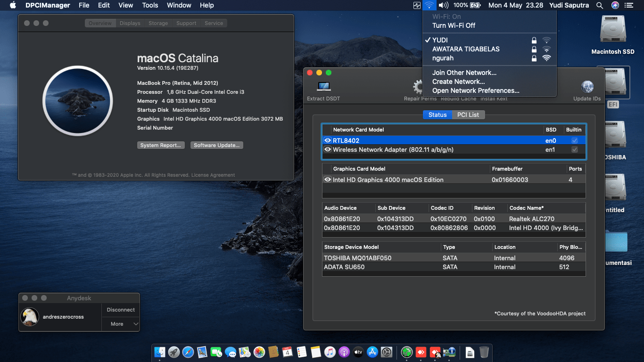
Task: Open System Preferences from the dock
Action: tap(387, 352)
